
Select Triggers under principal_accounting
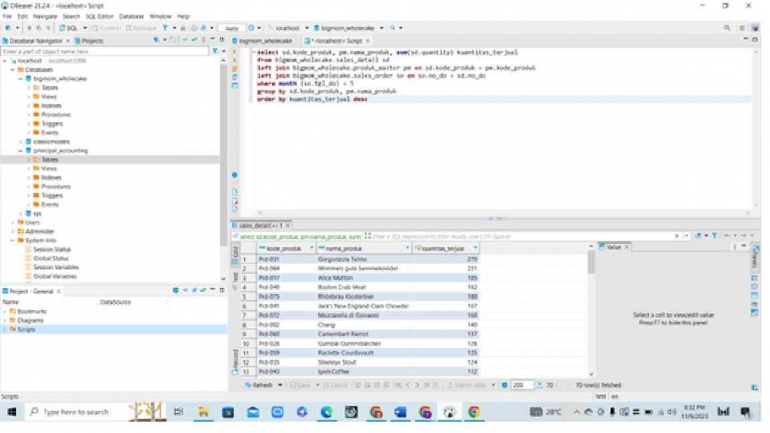[x=52, y=195]
